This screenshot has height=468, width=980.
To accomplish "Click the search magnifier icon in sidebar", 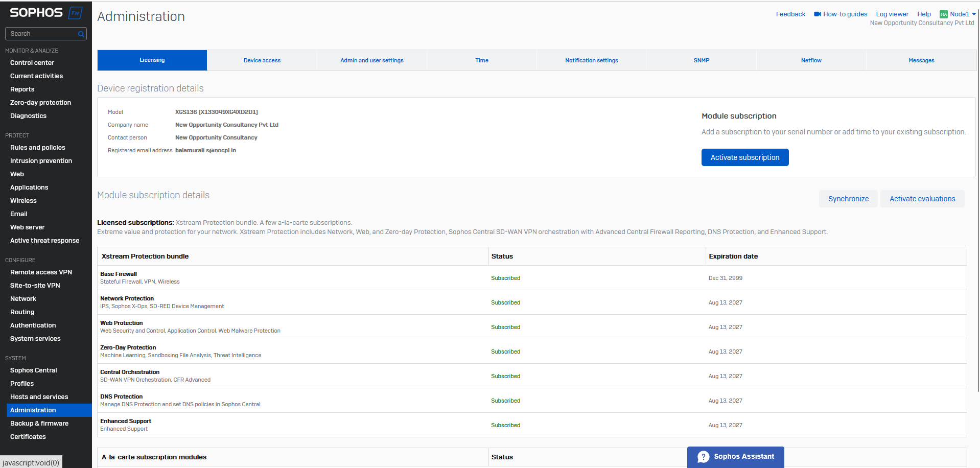I will click(x=81, y=34).
